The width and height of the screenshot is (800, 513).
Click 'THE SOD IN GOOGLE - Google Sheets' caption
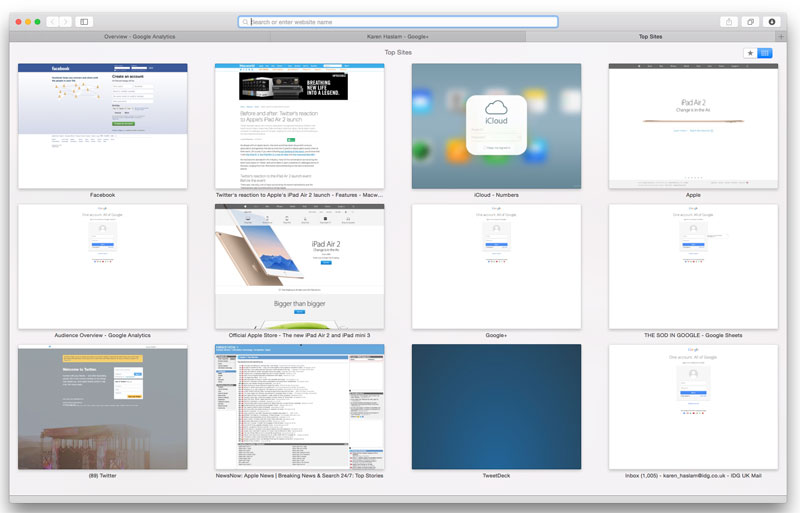tap(693, 335)
